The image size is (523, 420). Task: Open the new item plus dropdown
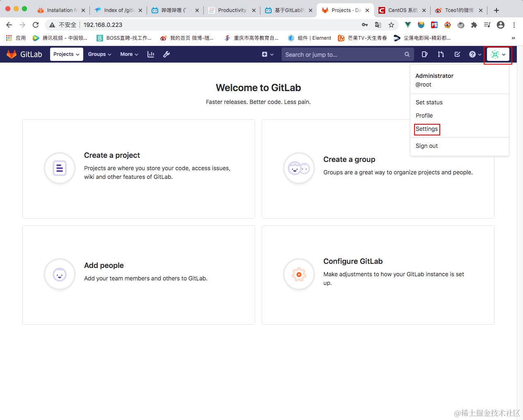tap(268, 54)
